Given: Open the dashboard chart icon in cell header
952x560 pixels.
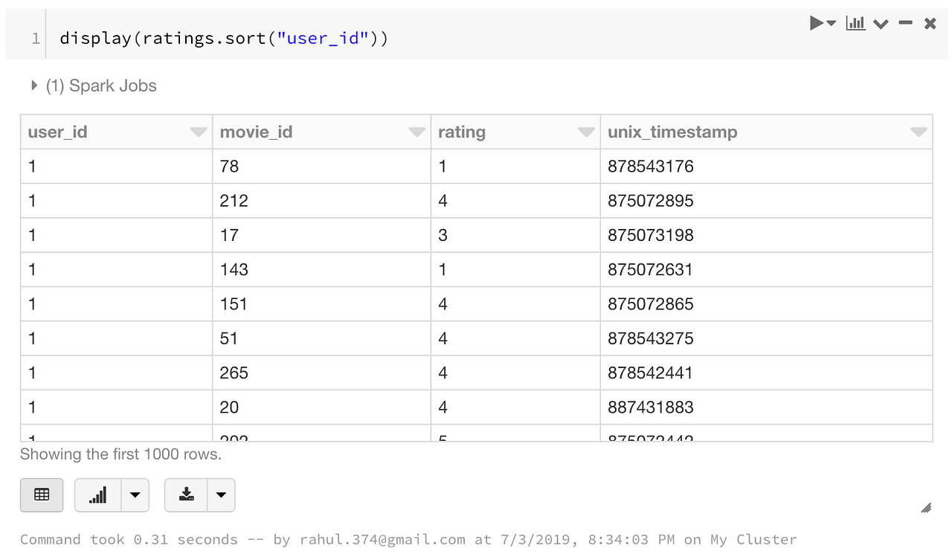Looking at the screenshot, I should pyautogui.click(x=855, y=23).
